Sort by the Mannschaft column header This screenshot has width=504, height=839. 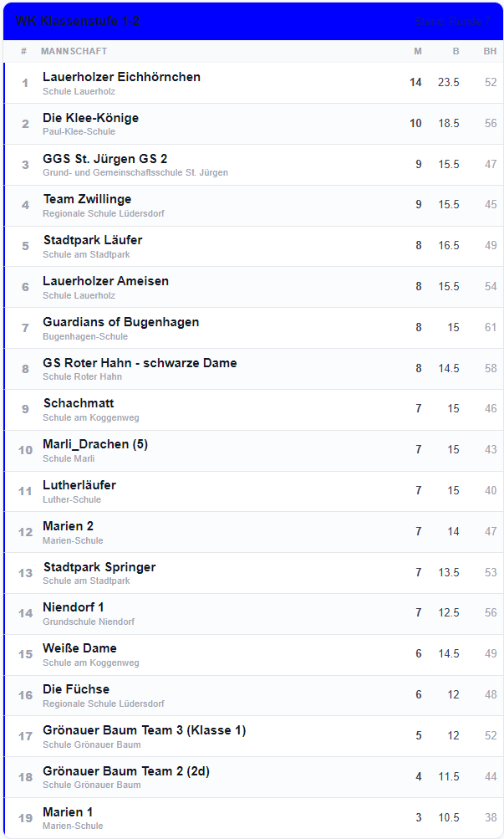click(74, 52)
